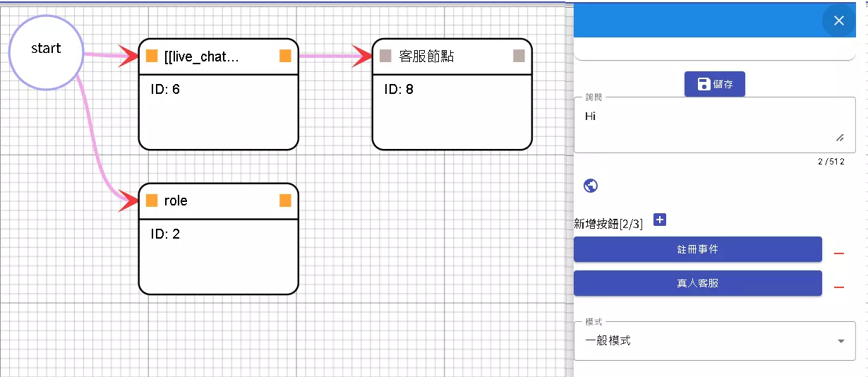868x377 pixels.
Task: Select the start circle node
Action: pyautogui.click(x=46, y=53)
